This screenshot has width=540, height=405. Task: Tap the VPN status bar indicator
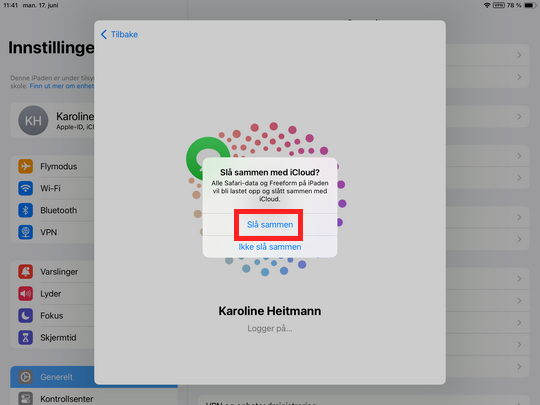pyautogui.click(x=499, y=5)
